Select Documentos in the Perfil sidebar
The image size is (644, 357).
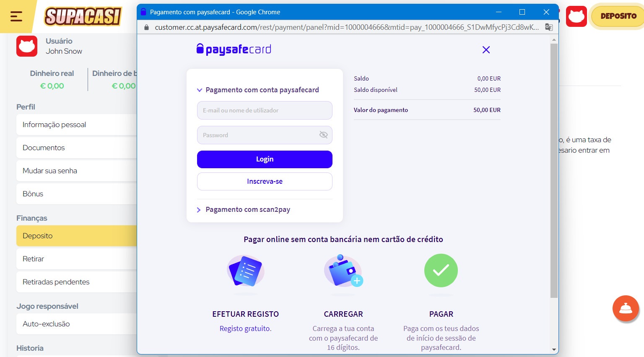pos(44,147)
